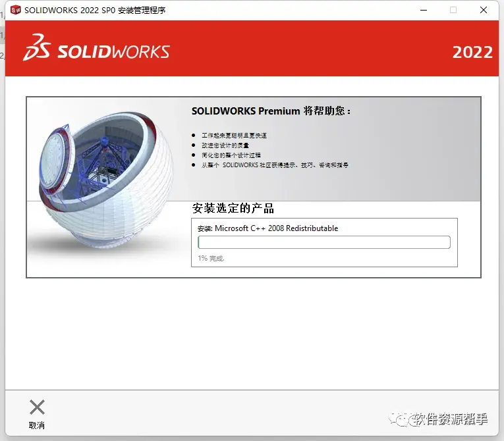
Task: Click the first bullet about working smarter
Action: 234,136
